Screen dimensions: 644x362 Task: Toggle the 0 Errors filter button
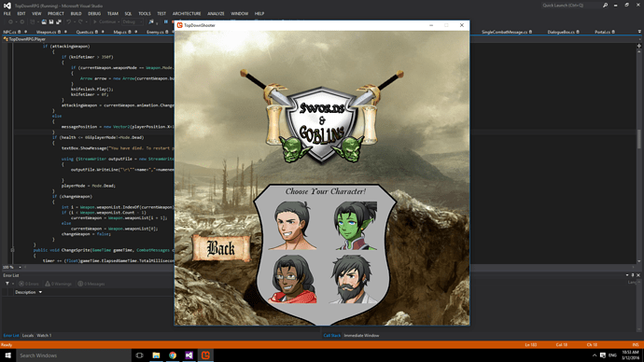click(28, 284)
